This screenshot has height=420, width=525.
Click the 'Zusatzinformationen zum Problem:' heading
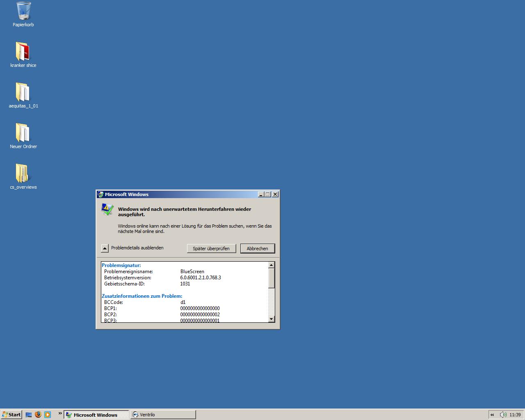(142, 296)
